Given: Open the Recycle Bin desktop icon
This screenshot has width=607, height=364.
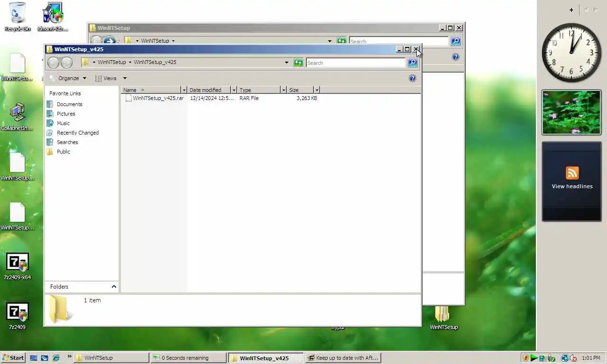Looking at the screenshot, I should coord(18,17).
